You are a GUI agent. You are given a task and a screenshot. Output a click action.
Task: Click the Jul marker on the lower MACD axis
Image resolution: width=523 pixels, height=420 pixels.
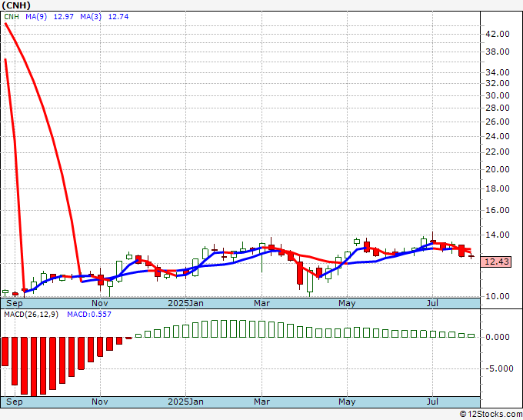[x=433, y=402]
